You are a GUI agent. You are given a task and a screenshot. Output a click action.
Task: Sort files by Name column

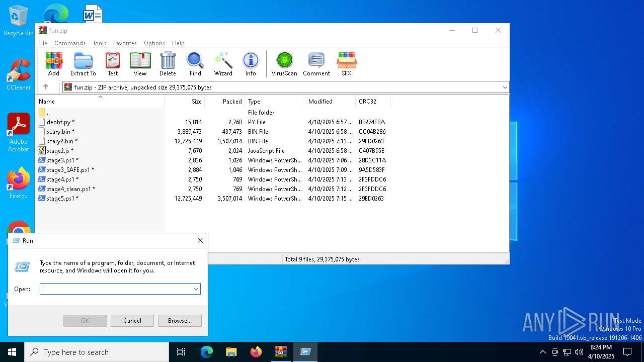click(x=100, y=102)
